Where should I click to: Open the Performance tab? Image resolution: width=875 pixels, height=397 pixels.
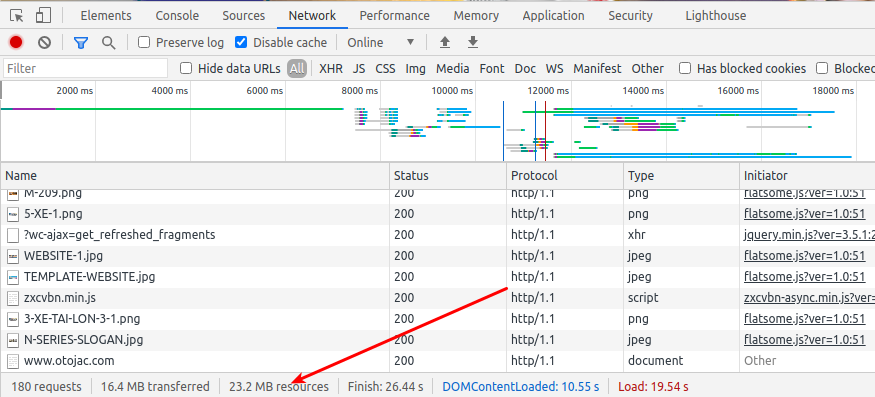tap(395, 16)
